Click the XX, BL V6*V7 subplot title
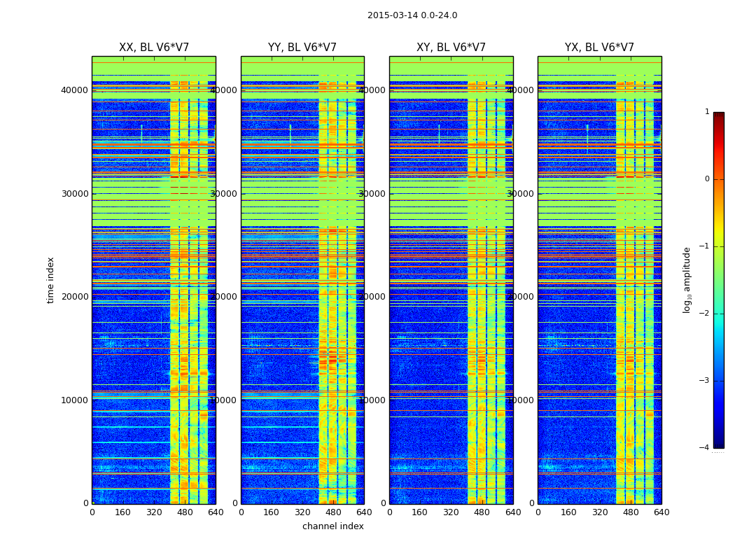Image resolution: width=735 pixels, height=560 pixels. 154,48
